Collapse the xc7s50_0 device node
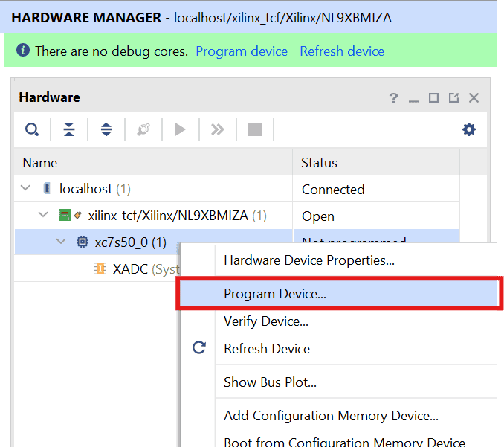 61,242
